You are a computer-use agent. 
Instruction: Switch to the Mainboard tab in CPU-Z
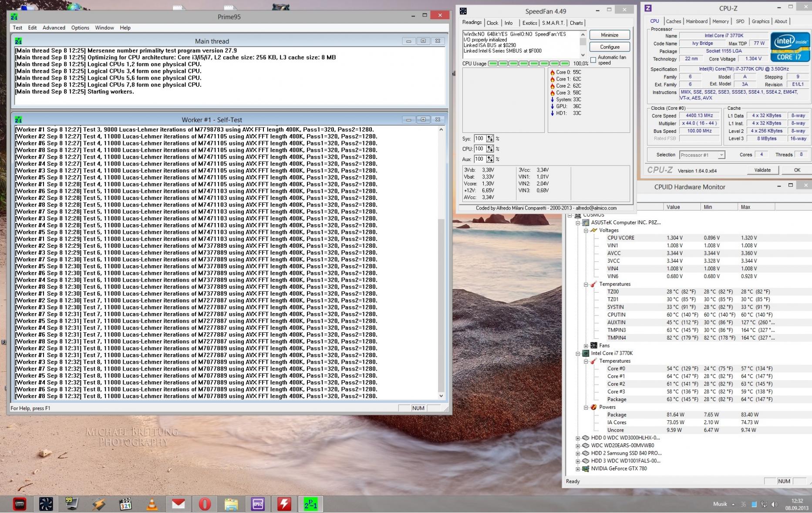click(697, 21)
